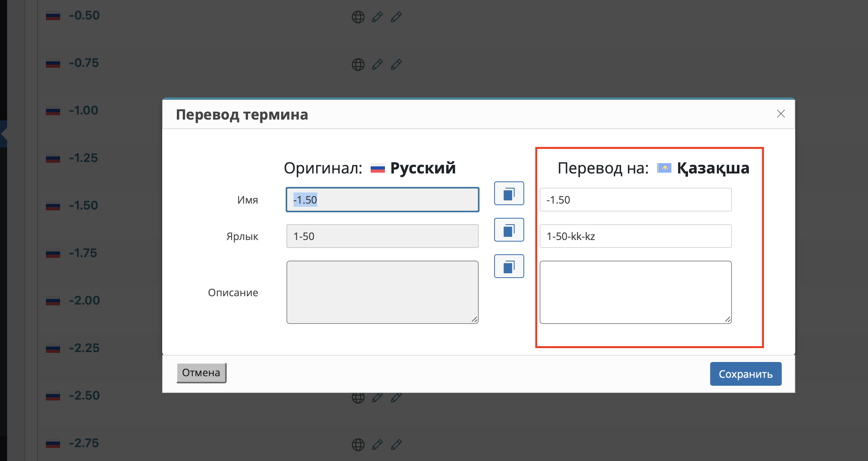Viewport: 868px width, 461px height.
Task: Click globe icon in the -0.50 row
Action: pos(358,17)
